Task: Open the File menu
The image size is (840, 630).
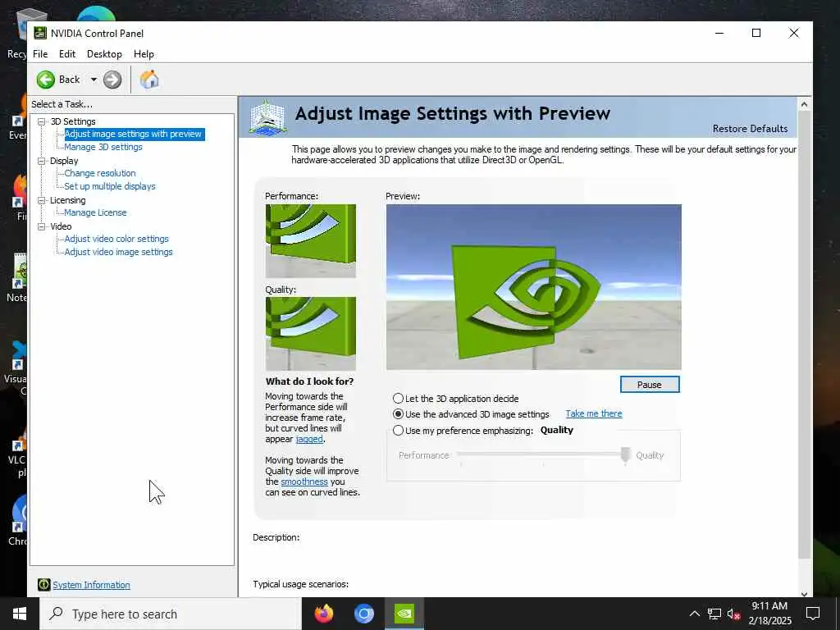Action: click(x=40, y=54)
